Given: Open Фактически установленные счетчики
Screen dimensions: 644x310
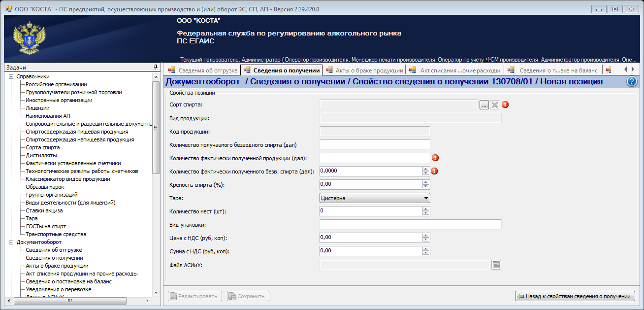Looking at the screenshot, I should point(73,163).
